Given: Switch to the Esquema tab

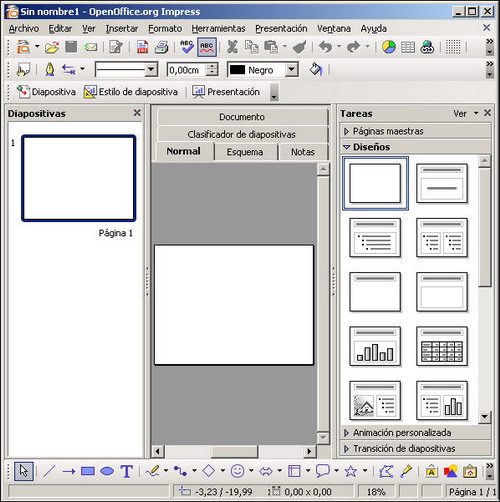Looking at the screenshot, I should coord(245,152).
